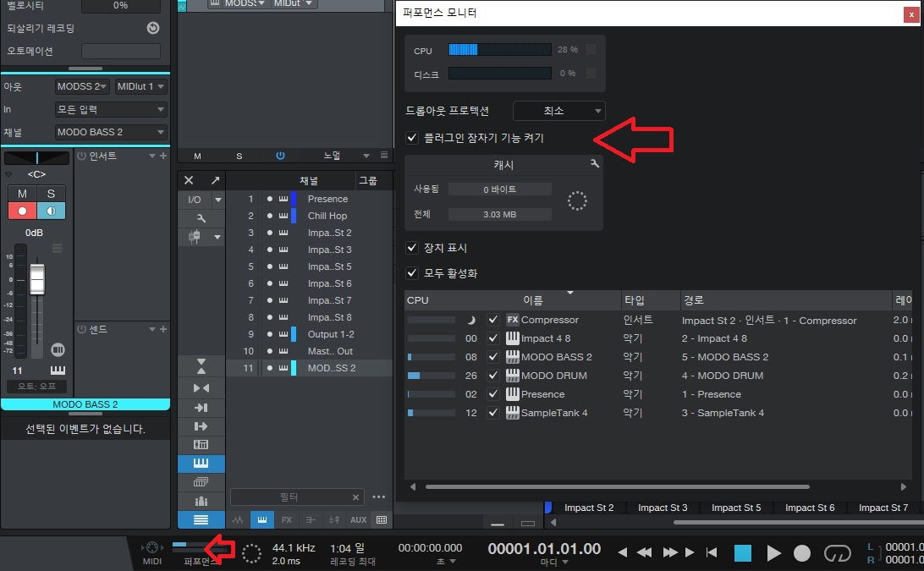Open the sends (센드) dropdown arrow
The height and width of the screenshot is (571, 924).
click(x=152, y=329)
